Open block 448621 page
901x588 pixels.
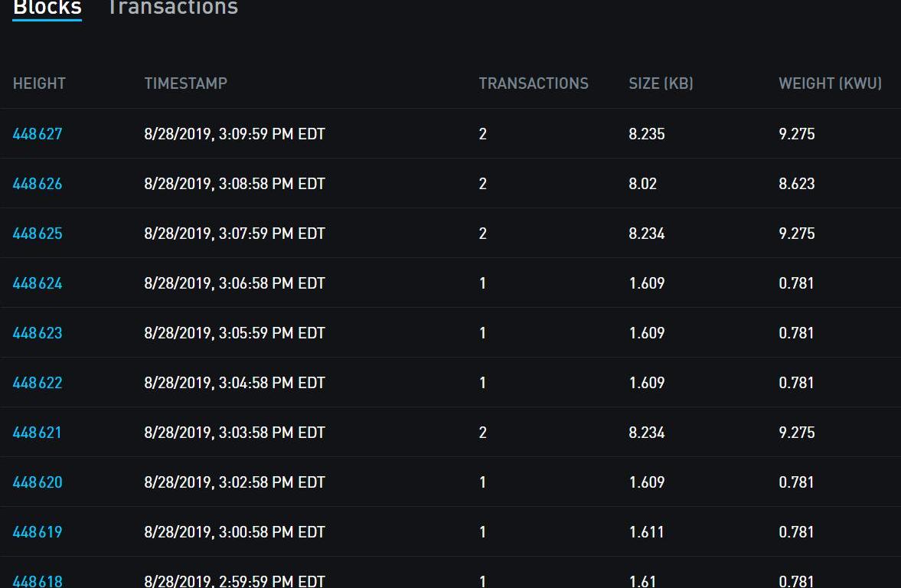click(x=37, y=433)
